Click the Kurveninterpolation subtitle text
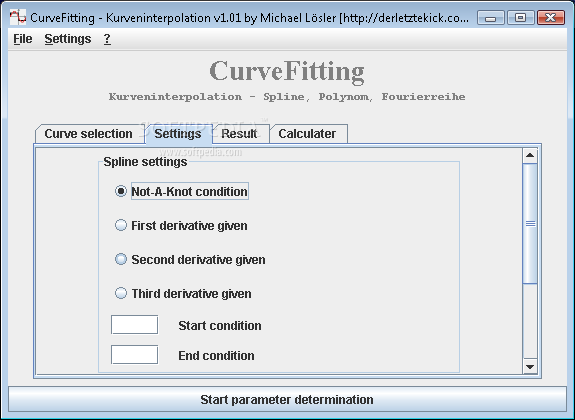Image resolution: width=575 pixels, height=420 pixels. click(x=287, y=97)
